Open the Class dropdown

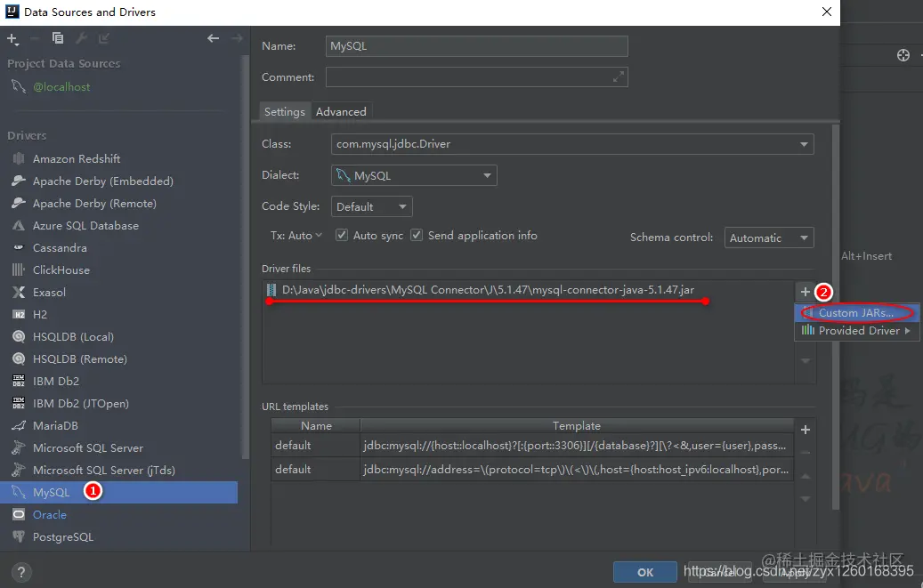click(572, 144)
